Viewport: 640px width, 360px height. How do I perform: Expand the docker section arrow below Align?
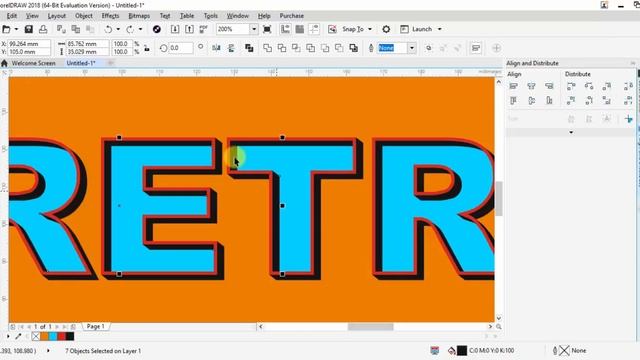[x=571, y=132]
